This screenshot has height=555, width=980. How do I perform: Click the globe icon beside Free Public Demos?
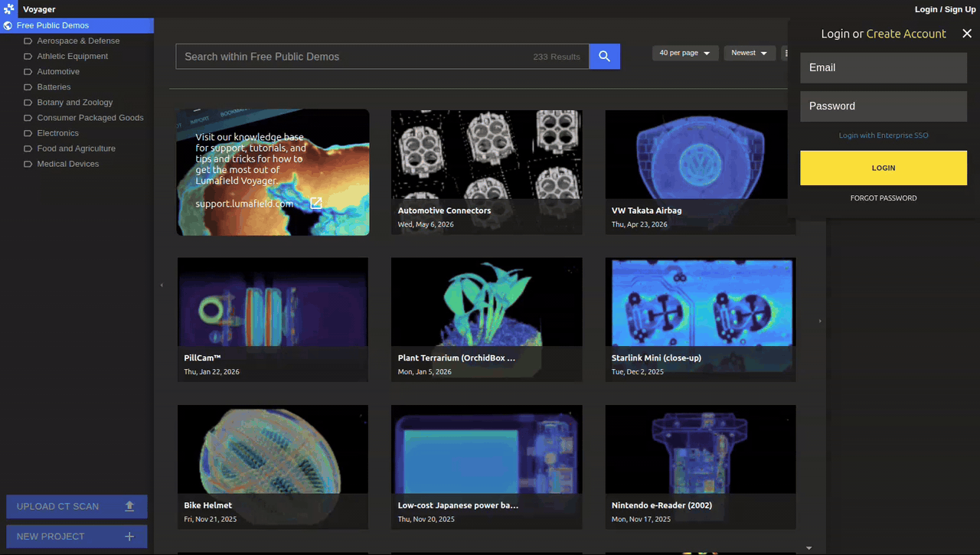coord(8,25)
